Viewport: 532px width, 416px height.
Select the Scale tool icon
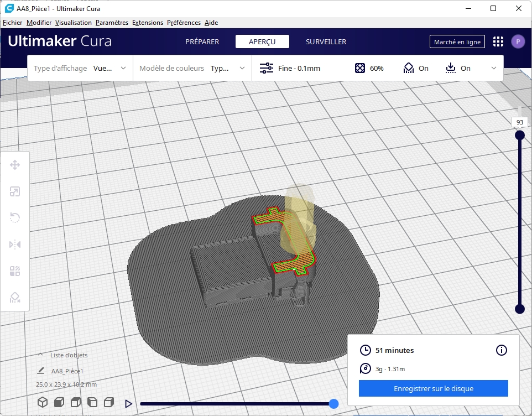pyautogui.click(x=15, y=191)
